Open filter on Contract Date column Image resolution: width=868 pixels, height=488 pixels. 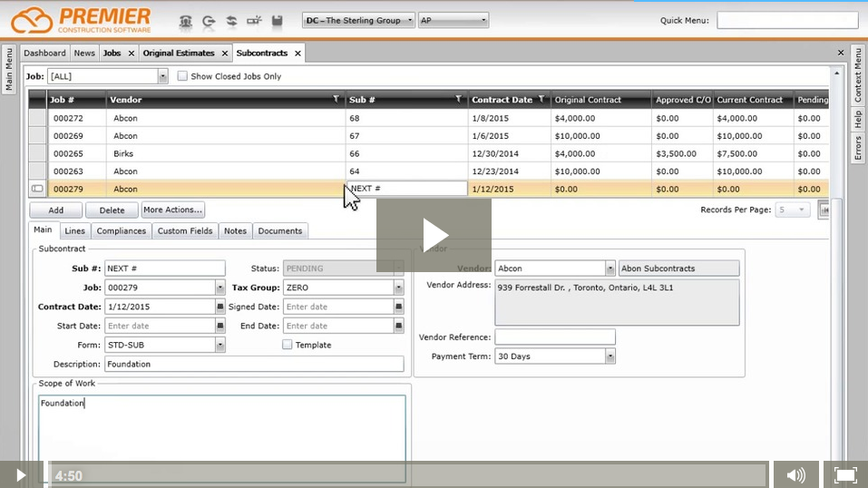541,99
